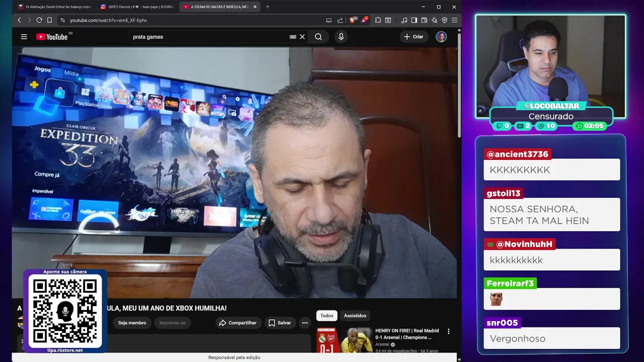
Task: Open the extensions puzzle icon
Action: coord(378,20)
